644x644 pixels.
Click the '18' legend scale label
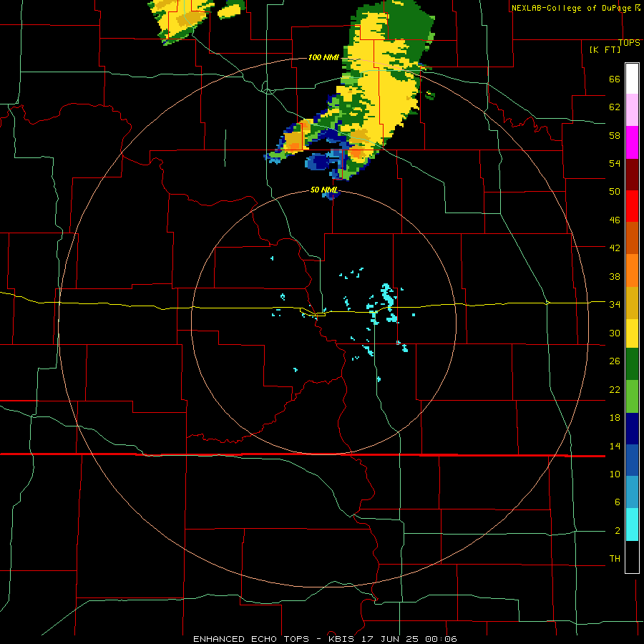pyautogui.click(x=615, y=418)
